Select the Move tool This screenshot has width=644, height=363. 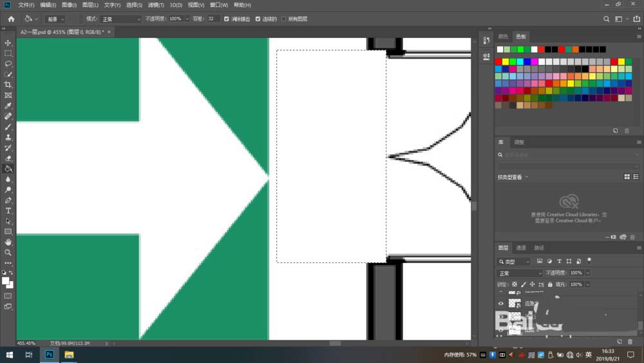point(8,43)
